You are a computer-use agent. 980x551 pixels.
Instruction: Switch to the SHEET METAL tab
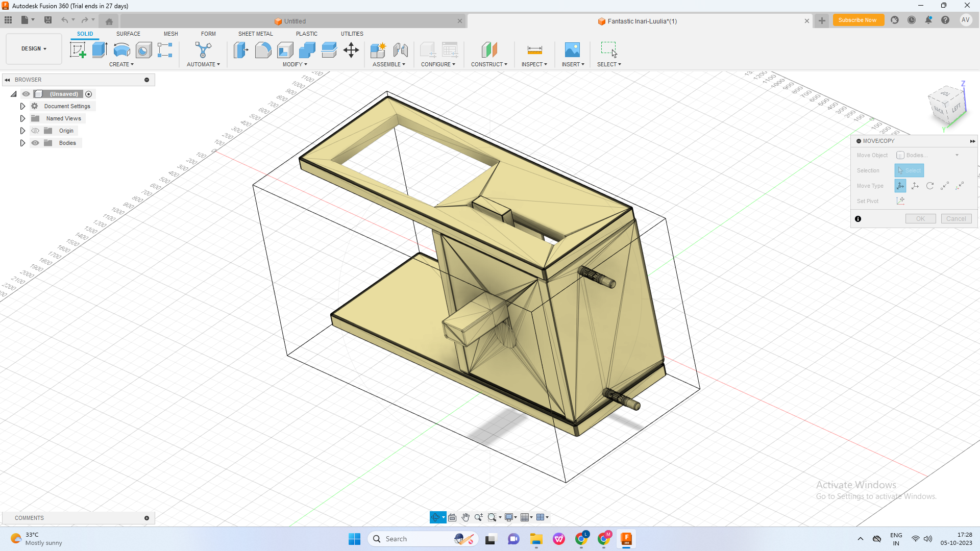tap(255, 34)
